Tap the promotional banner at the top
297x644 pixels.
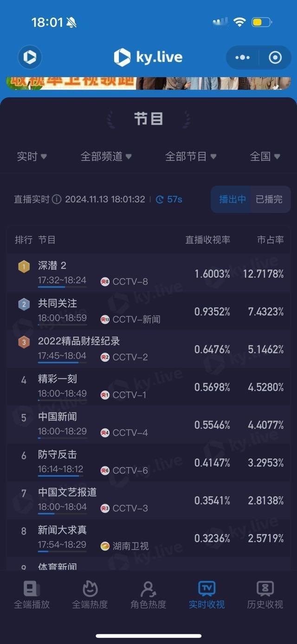click(148, 83)
